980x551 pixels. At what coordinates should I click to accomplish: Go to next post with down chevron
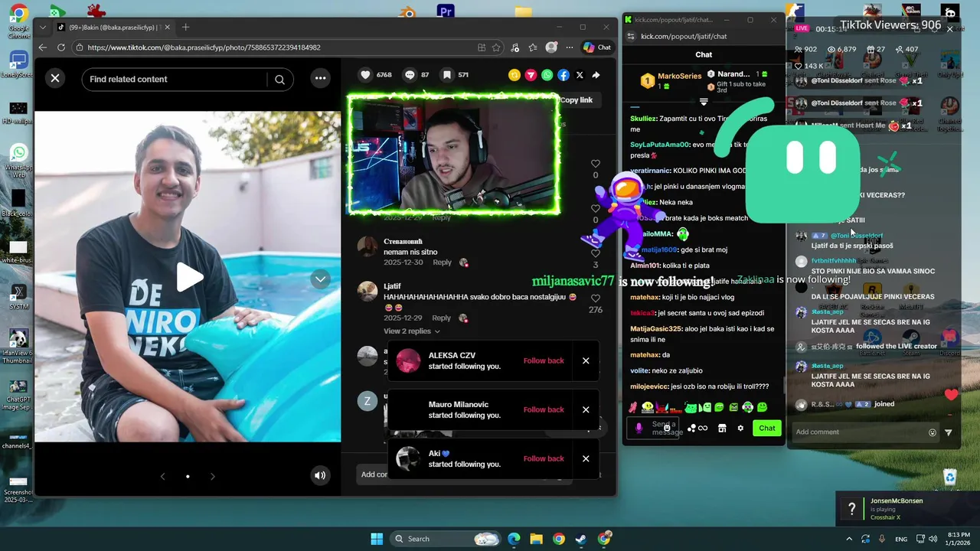[x=320, y=279]
